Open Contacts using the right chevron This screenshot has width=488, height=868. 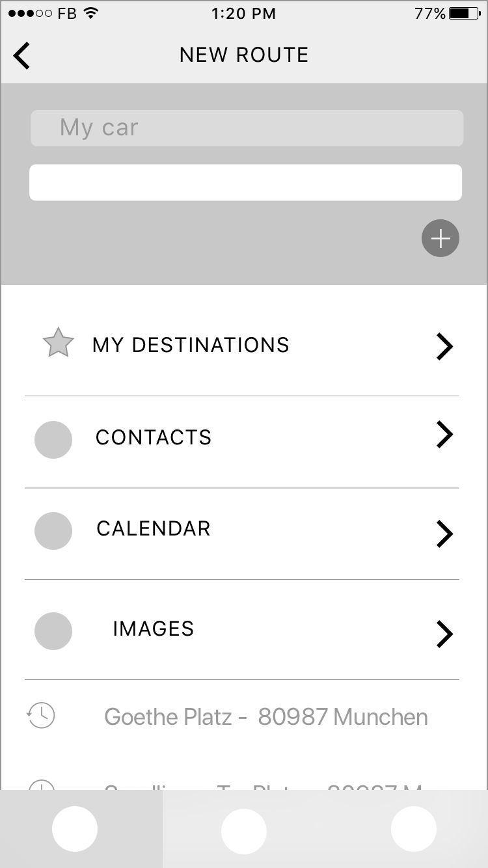(444, 435)
